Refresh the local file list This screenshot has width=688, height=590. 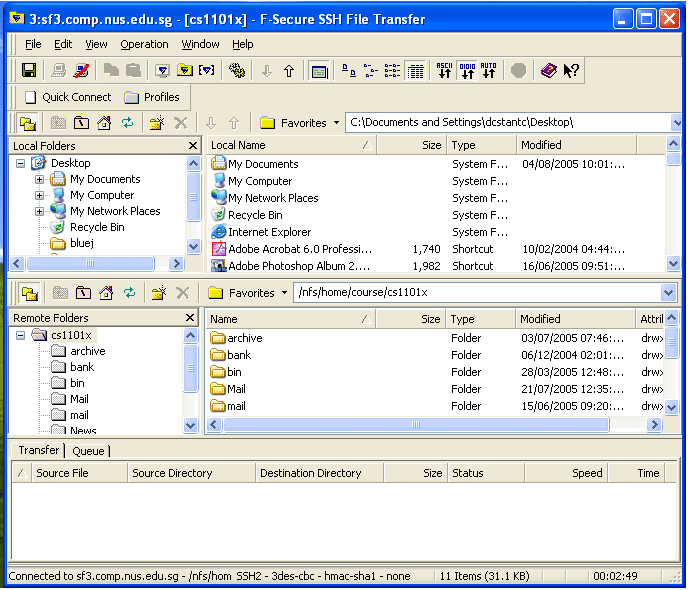click(128, 123)
